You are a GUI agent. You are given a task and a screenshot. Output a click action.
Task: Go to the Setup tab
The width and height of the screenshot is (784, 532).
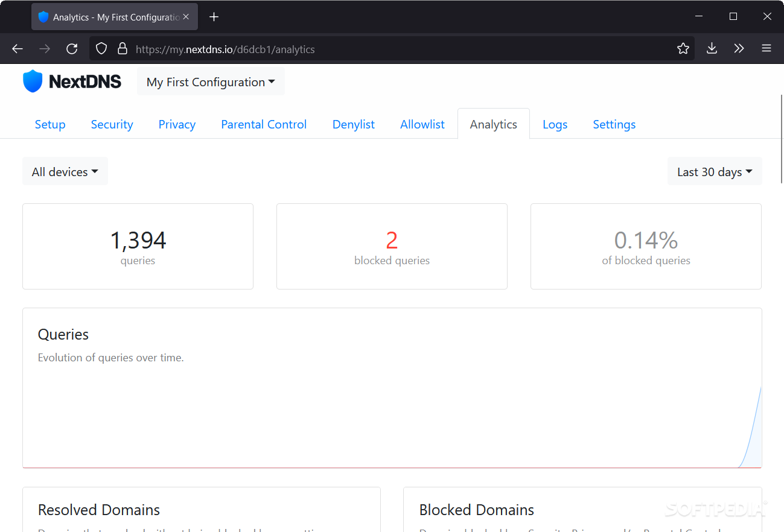[x=50, y=124]
